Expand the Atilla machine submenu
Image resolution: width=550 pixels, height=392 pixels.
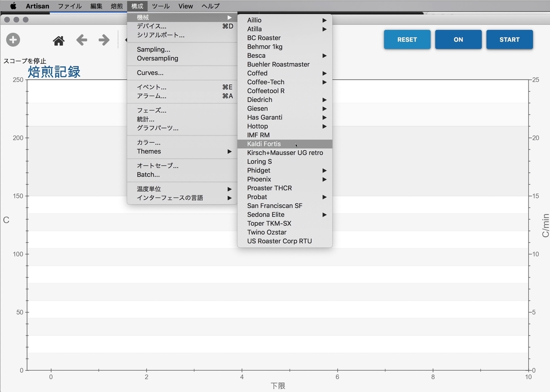[285, 29]
